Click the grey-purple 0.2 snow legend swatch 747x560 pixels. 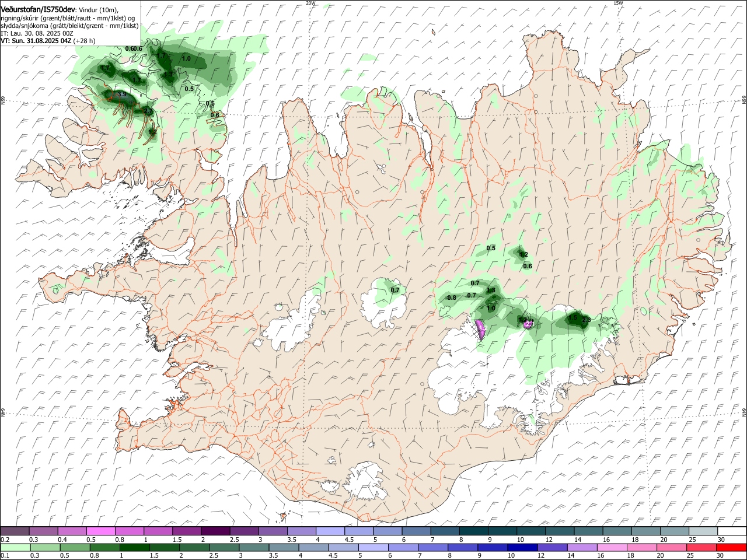(15, 531)
